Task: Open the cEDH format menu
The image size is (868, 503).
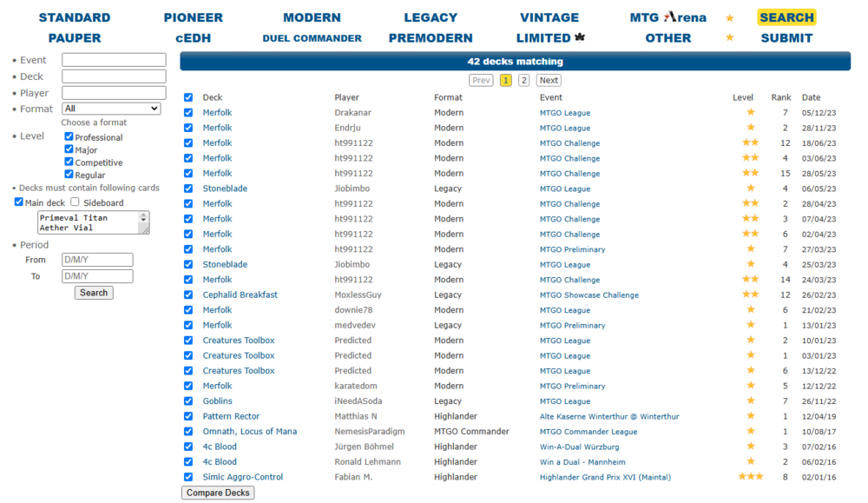Action: coord(193,38)
